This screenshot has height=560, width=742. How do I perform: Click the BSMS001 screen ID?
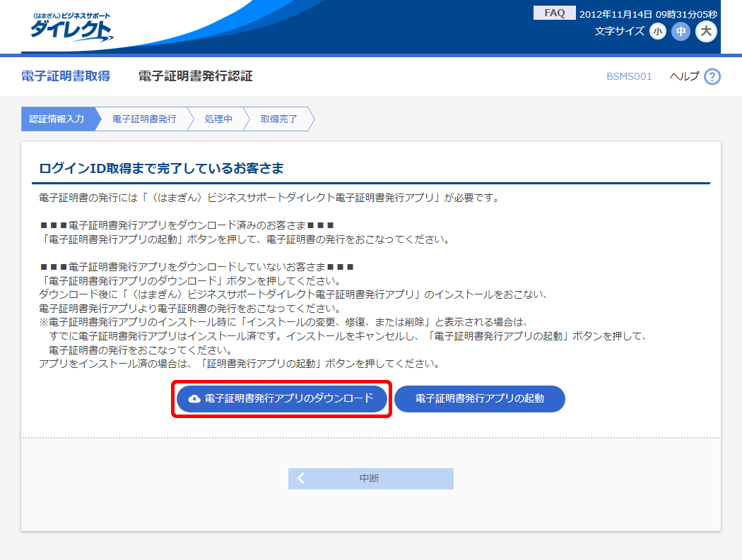[629, 76]
